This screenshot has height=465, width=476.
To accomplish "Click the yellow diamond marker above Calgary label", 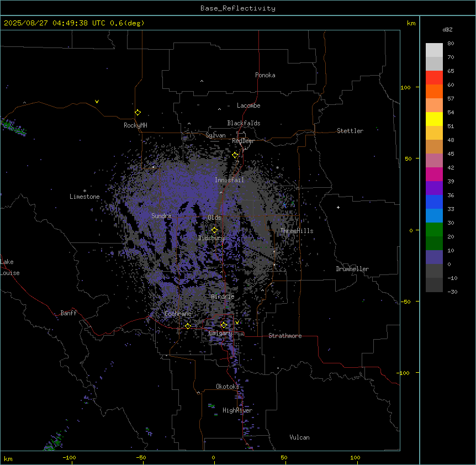I will coord(224,325).
